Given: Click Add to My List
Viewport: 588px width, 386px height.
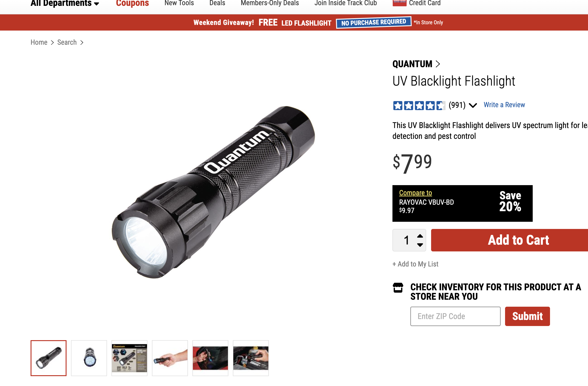Looking at the screenshot, I should coord(415,264).
